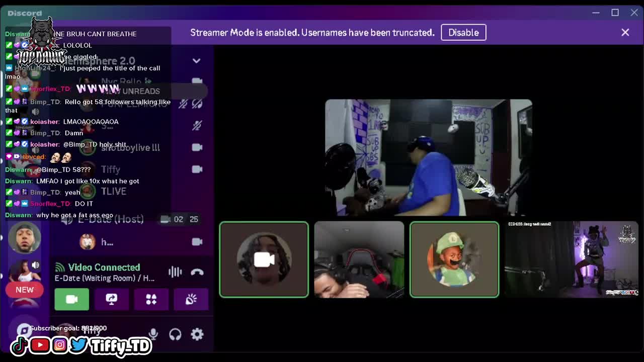Open the soundboard
The height and width of the screenshot is (362, 644).
(x=191, y=299)
